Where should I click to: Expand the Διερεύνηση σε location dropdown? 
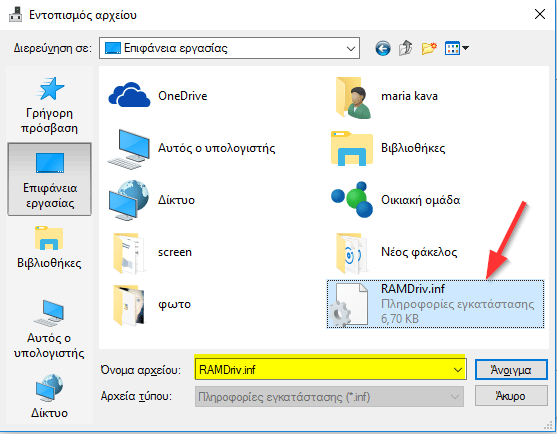[351, 48]
